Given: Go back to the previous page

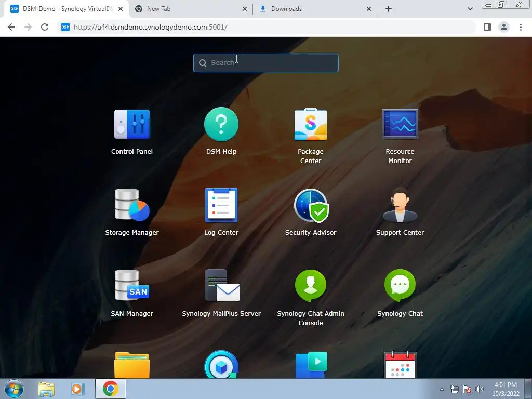Looking at the screenshot, I should coord(11,27).
